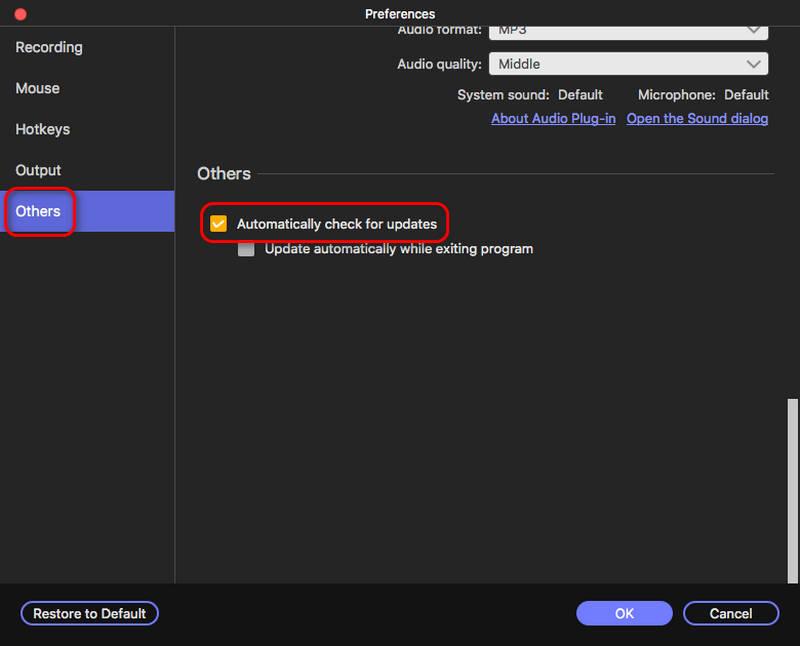Enable Update automatically while exiting program

246,249
